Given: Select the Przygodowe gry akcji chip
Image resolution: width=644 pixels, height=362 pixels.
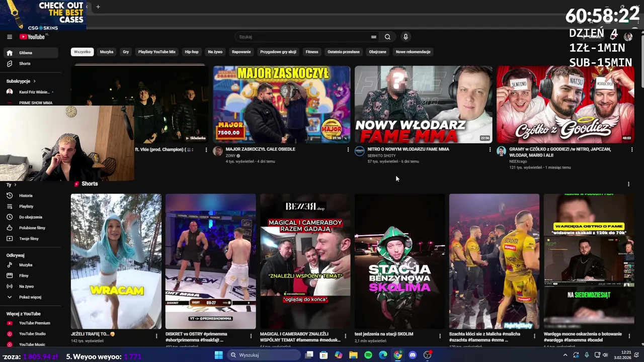Looking at the screenshot, I should coord(278,52).
